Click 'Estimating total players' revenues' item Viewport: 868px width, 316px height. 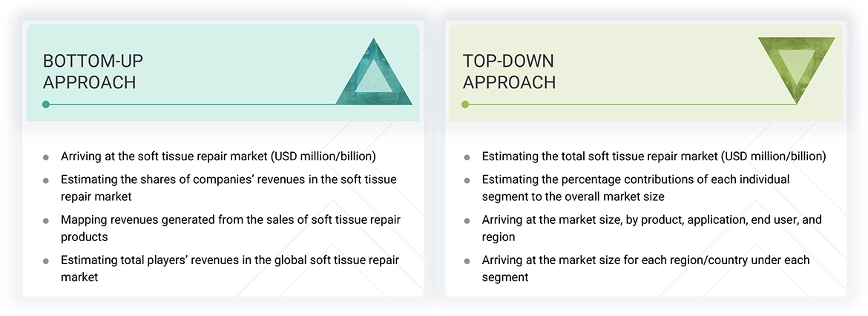pos(230,269)
